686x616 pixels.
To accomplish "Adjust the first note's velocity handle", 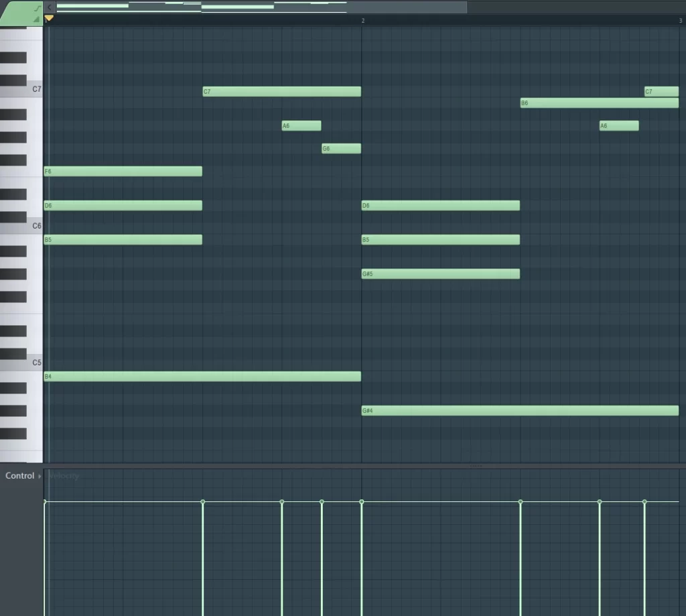I will (x=45, y=500).
